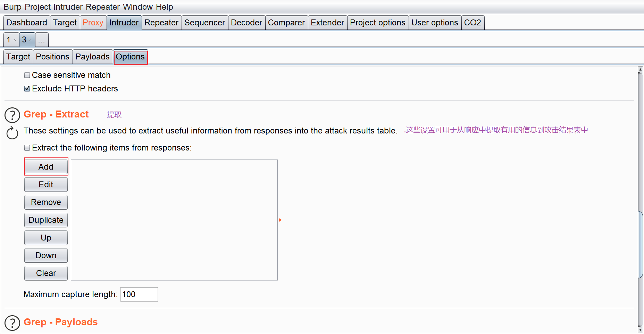
Task: Switch to the Payloads sub-tab
Action: pos(92,57)
